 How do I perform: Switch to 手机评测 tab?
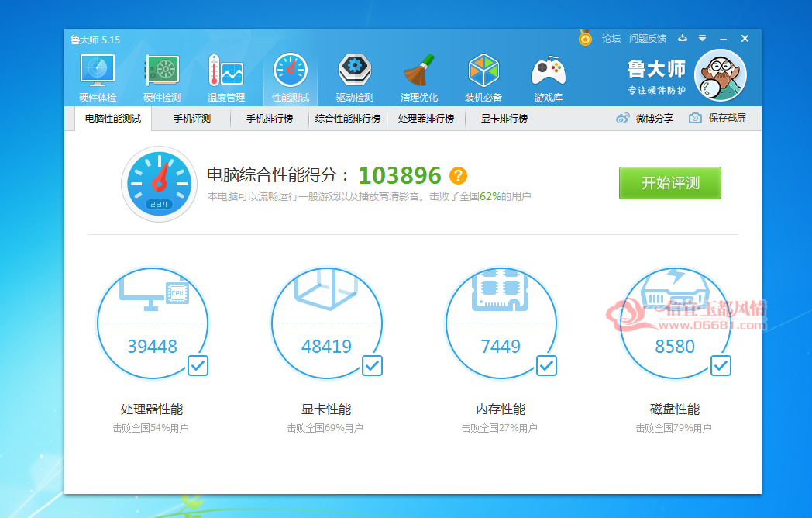coord(191,119)
